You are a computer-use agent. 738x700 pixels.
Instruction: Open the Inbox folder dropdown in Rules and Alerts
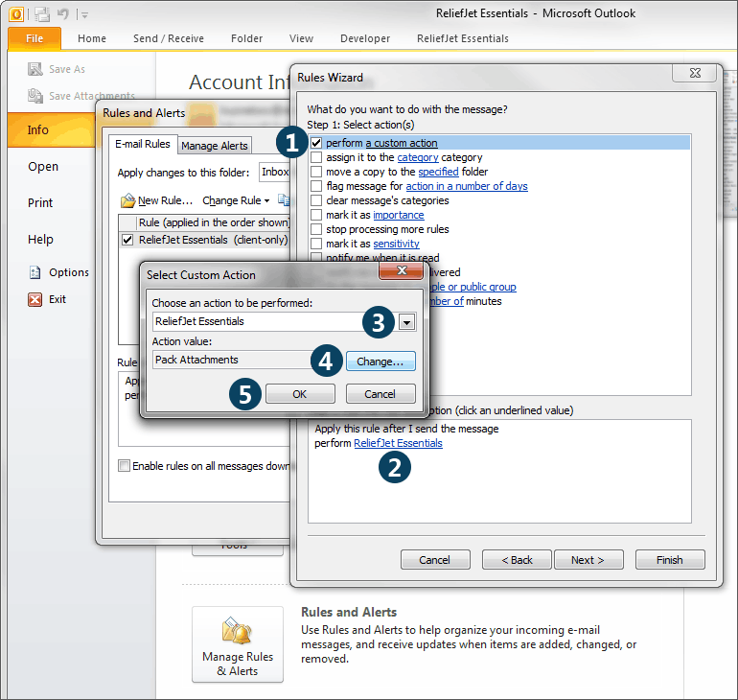point(275,172)
